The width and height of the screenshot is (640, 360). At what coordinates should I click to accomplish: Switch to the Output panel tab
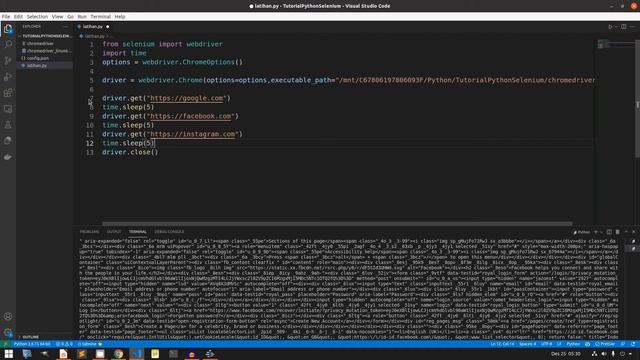(x=114, y=232)
